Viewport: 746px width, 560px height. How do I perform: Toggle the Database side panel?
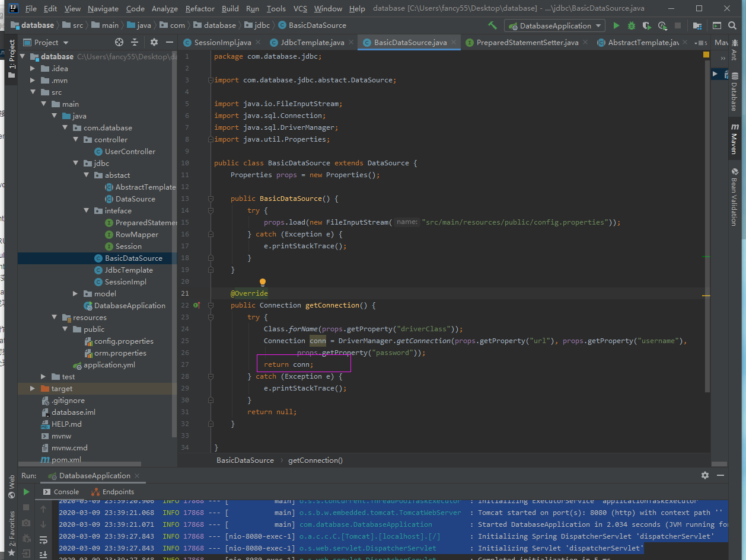[734, 96]
